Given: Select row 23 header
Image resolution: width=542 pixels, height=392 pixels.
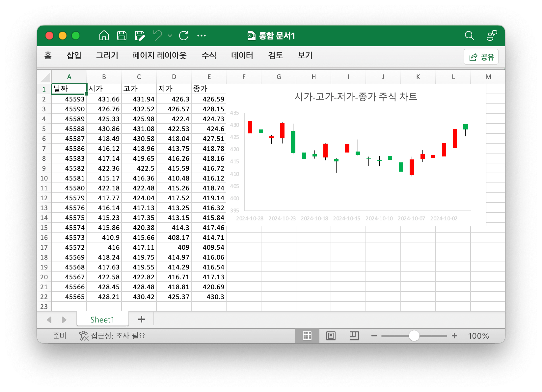Looking at the screenshot, I should [x=44, y=307].
